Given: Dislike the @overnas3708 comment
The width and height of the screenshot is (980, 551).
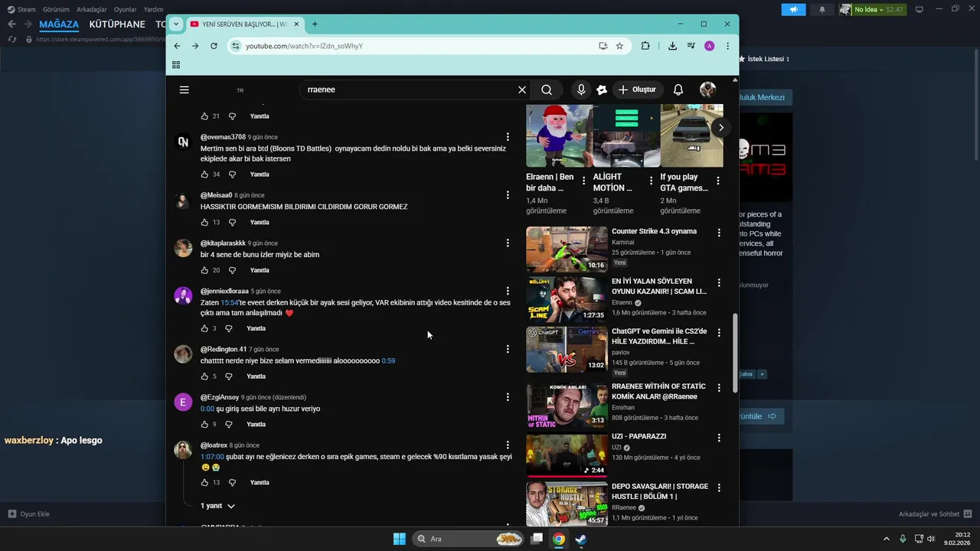Looking at the screenshot, I should pos(232,174).
